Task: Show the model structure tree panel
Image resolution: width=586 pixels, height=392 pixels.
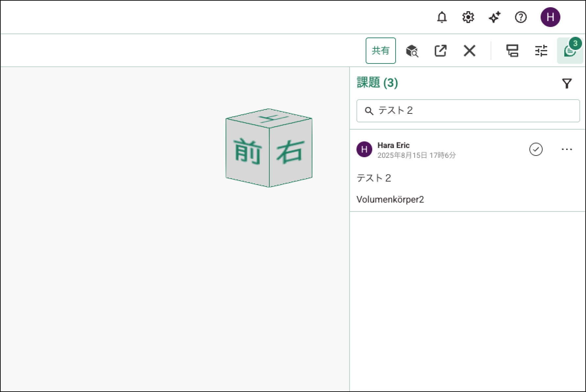Action: (x=512, y=51)
